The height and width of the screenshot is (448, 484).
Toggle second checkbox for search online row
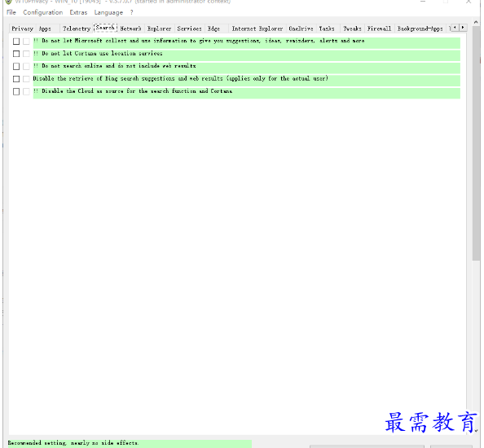coord(26,66)
